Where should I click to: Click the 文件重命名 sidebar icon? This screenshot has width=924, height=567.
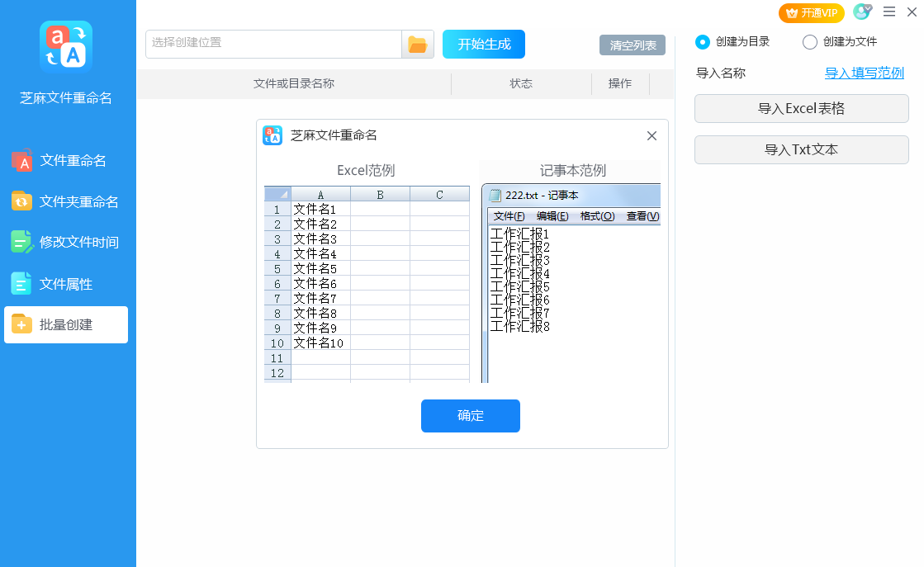(x=22, y=161)
